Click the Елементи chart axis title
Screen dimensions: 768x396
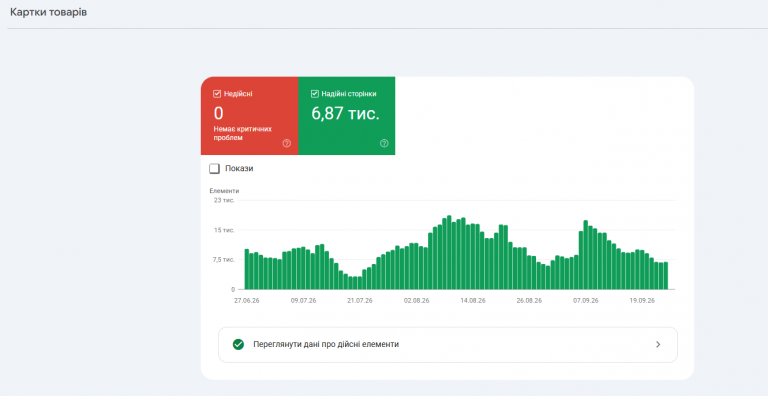pyautogui.click(x=224, y=191)
